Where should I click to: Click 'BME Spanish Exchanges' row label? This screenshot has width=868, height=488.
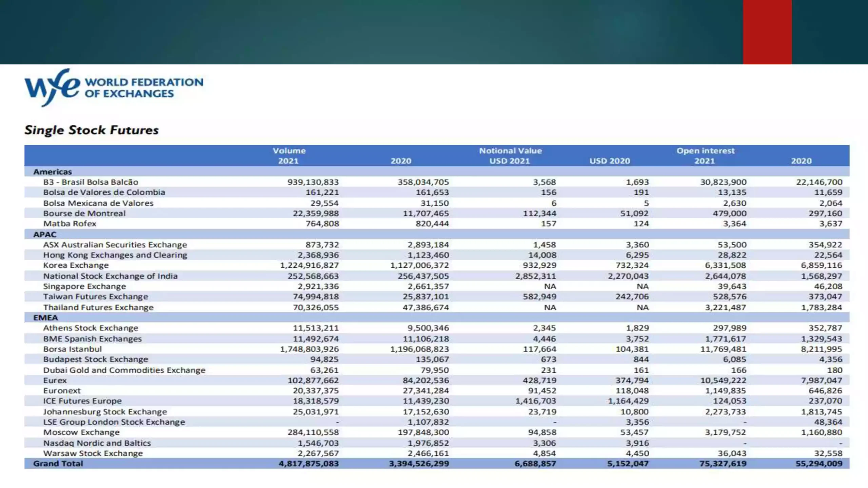tap(92, 339)
